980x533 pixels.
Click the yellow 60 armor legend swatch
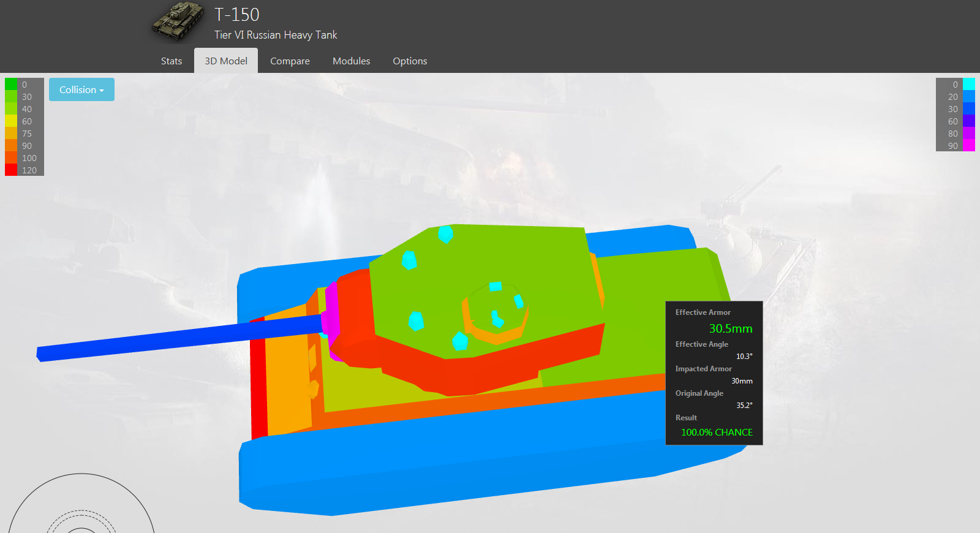(11, 121)
